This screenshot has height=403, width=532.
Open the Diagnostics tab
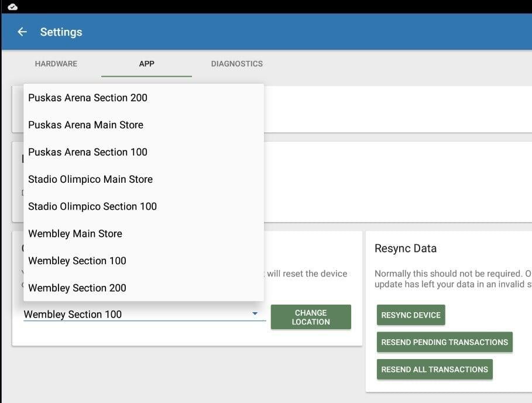point(237,64)
